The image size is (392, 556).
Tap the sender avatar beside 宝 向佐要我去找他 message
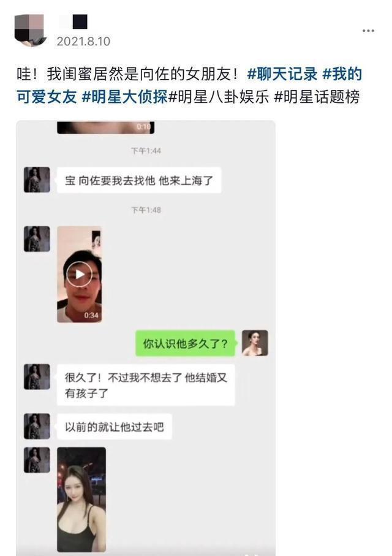[x=37, y=180]
